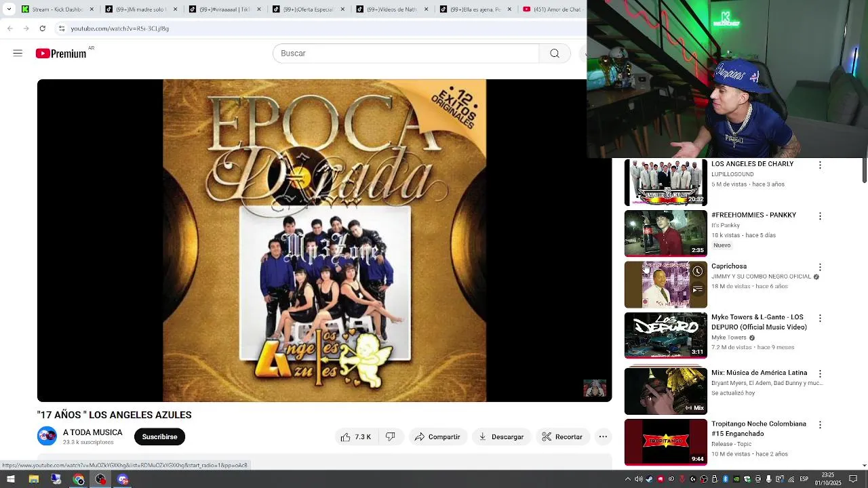Open Wi-Fi network icon in tray
The width and height of the screenshot is (868, 488).
point(791,480)
